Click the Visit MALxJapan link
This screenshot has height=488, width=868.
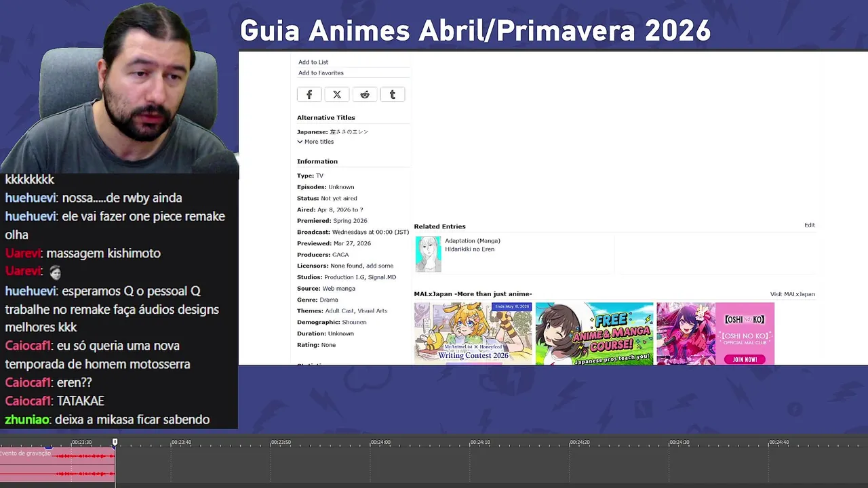click(793, 294)
